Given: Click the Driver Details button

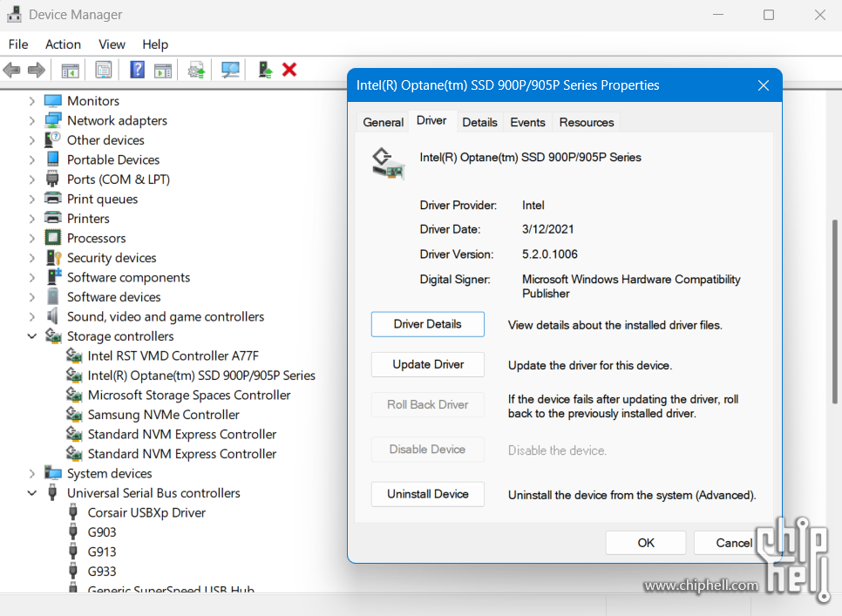Looking at the screenshot, I should point(427,324).
